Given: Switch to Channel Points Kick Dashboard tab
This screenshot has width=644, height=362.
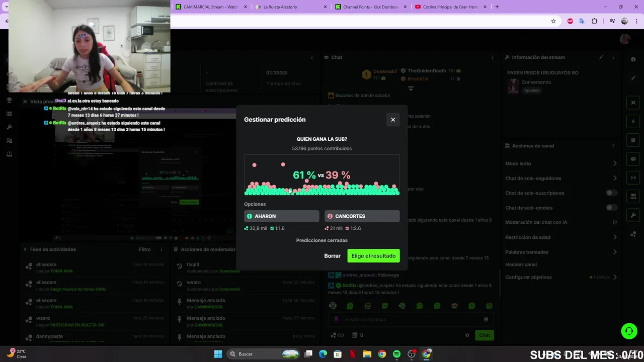Looking at the screenshot, I should pyautogui.click(x=371, y=7).
